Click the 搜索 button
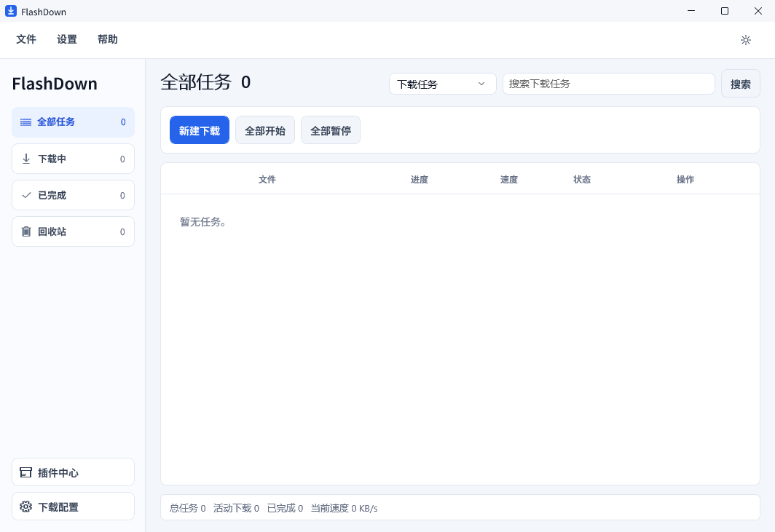This screenshot has width=775, height=532. click(x=740, y=84)
